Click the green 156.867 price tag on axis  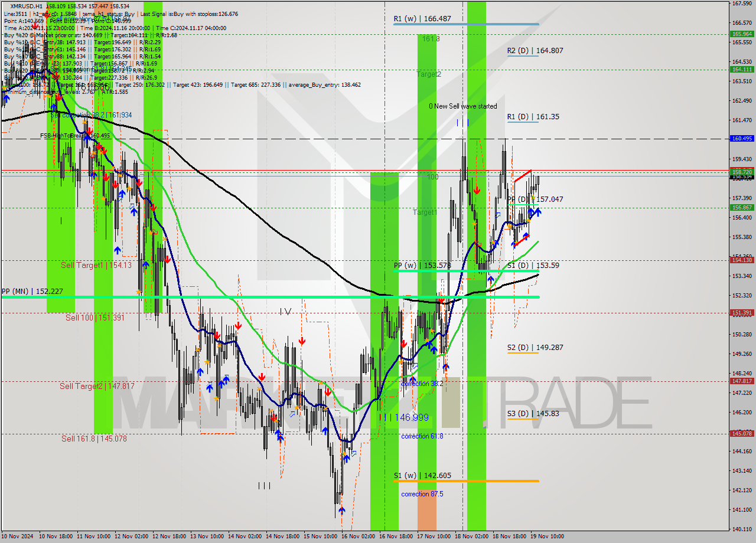742,208
